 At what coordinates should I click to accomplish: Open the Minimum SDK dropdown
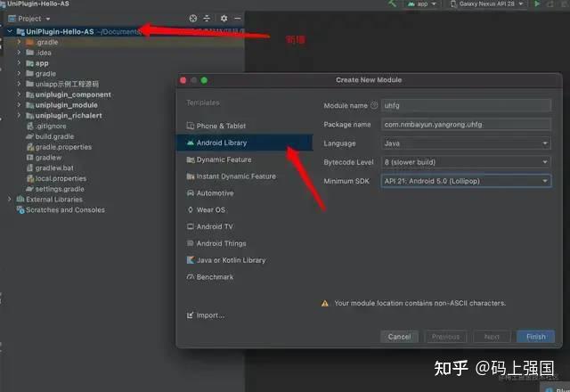(x=466, y=181)
